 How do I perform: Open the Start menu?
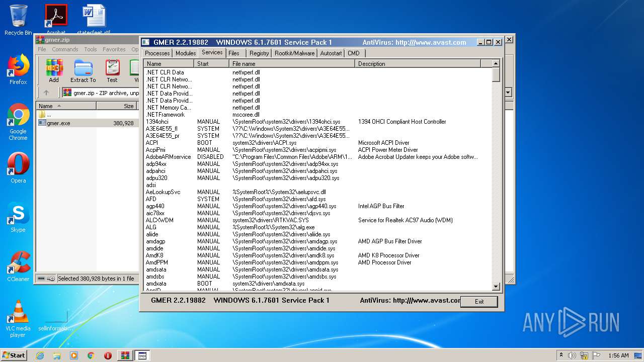14,355
